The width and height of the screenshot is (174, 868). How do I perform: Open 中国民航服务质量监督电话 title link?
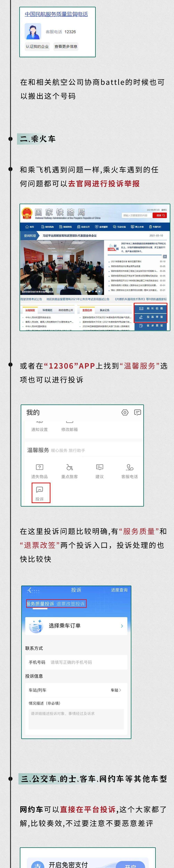pos(56,14)
